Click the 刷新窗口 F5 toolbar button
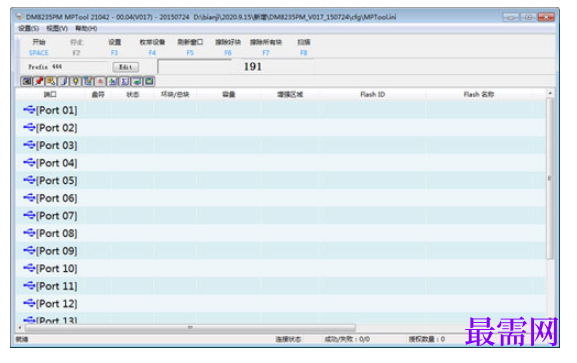The width and height of the screenshot is (577, 363). [190, 47]
